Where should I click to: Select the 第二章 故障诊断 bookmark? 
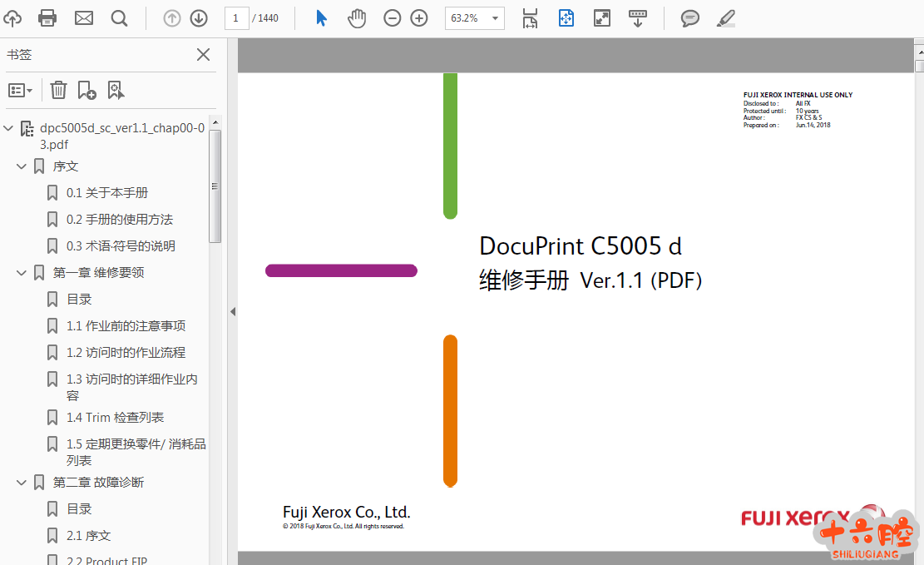[98, 483]
